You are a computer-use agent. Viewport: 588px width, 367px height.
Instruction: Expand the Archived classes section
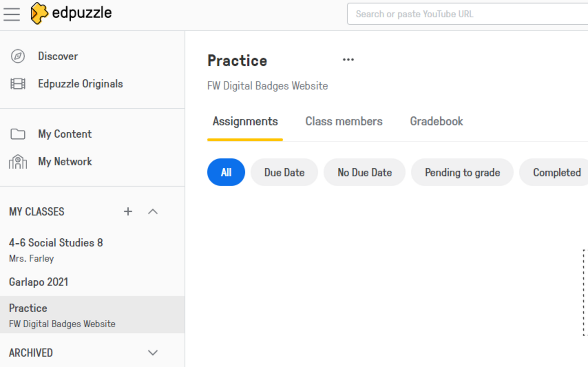tap(153, 353)
